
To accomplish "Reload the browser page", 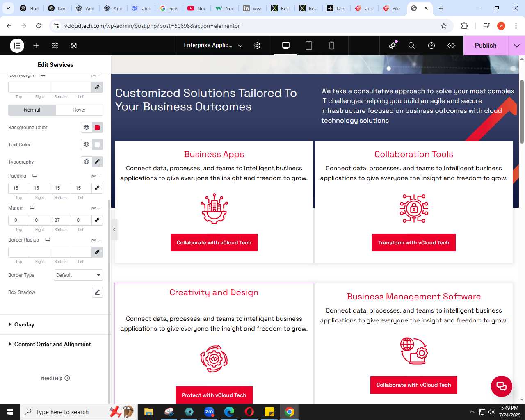I will [39, 26].
